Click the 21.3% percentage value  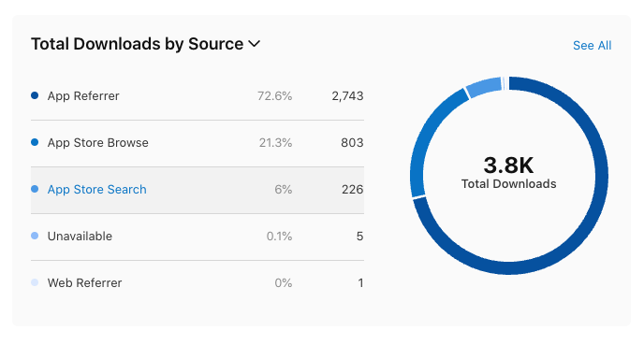(275, 143)
